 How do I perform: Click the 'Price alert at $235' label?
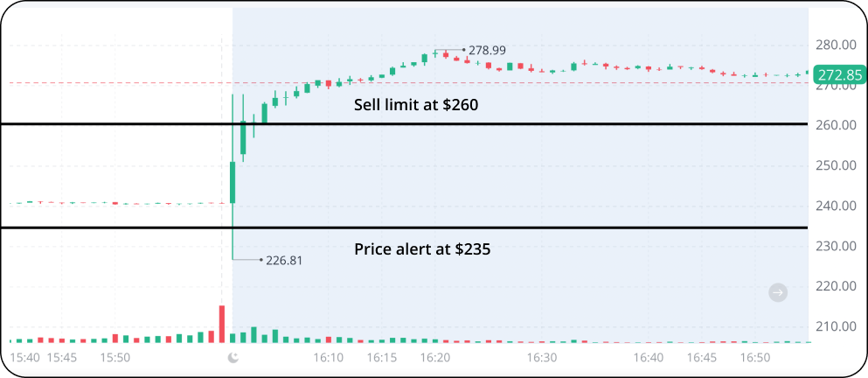422,248
